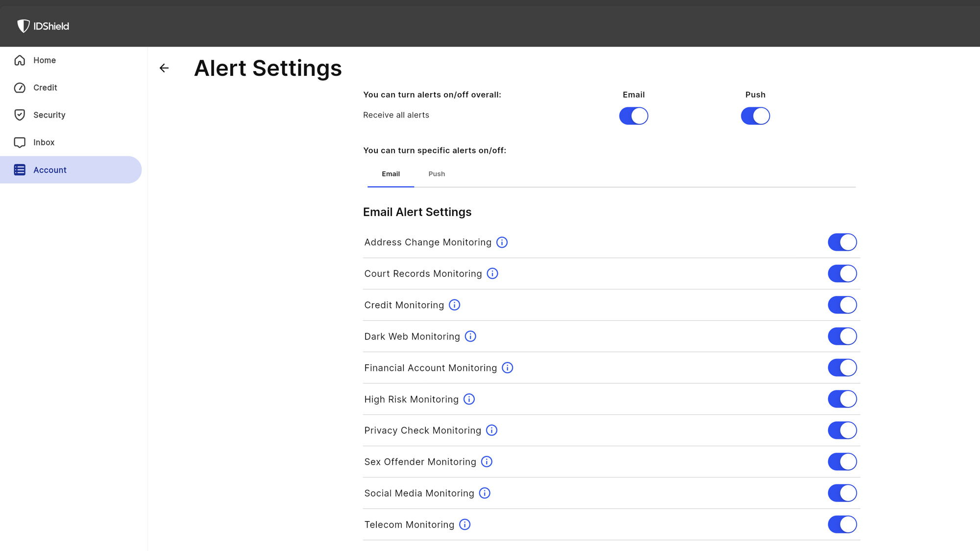Disable Sex Offender Monitoring email alerts

842,462
